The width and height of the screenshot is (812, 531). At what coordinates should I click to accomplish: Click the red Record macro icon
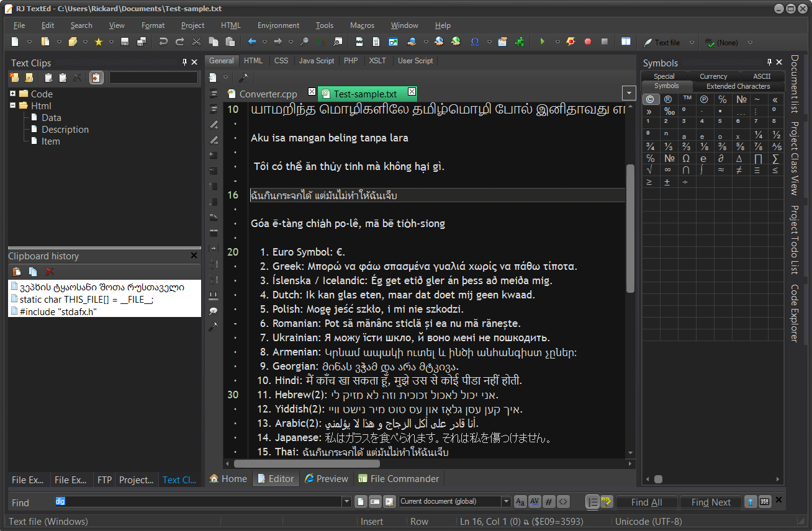pos(588,42)
